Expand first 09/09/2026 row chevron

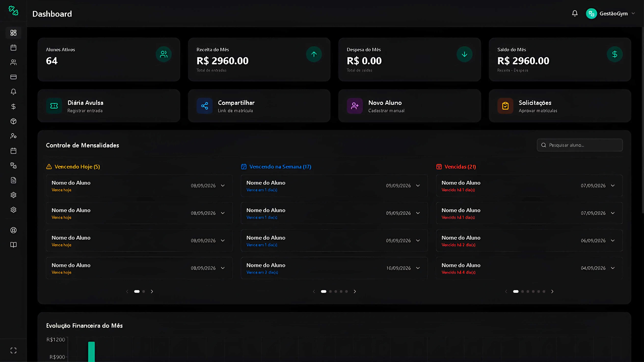(418, 186)
